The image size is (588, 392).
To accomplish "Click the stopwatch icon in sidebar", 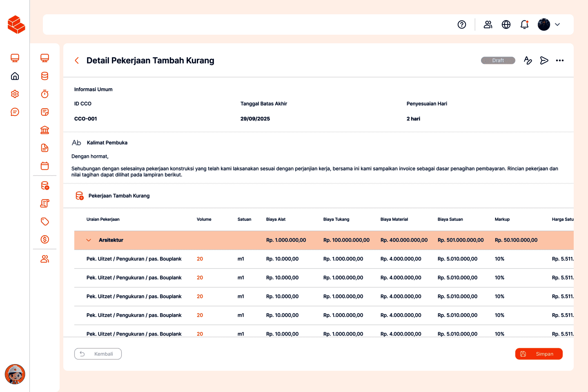I will (45, 94).
